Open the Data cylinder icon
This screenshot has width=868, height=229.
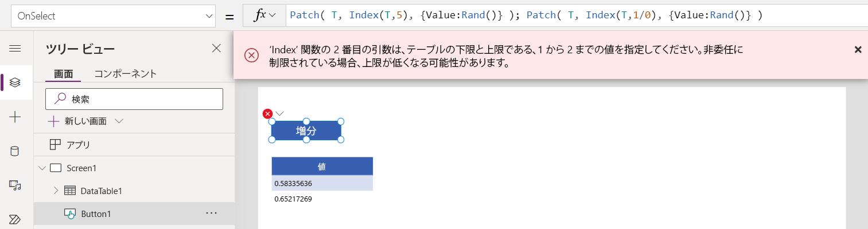click(x=15, y=151)
